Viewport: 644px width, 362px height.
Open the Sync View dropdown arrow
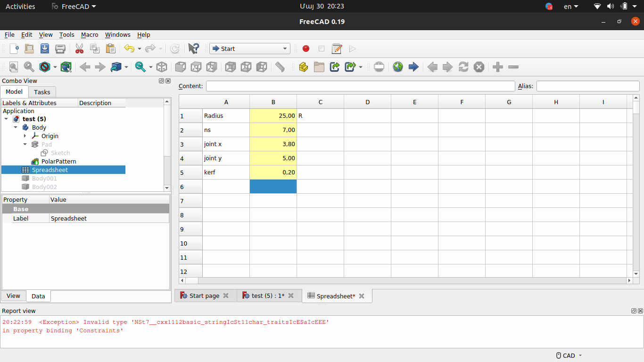[126, 67]
